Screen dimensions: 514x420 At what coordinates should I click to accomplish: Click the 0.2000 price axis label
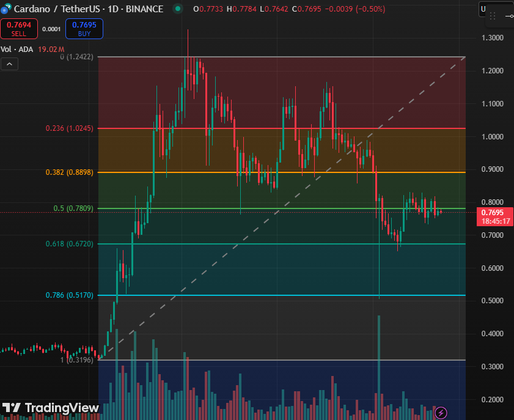[x=492, y=400]
